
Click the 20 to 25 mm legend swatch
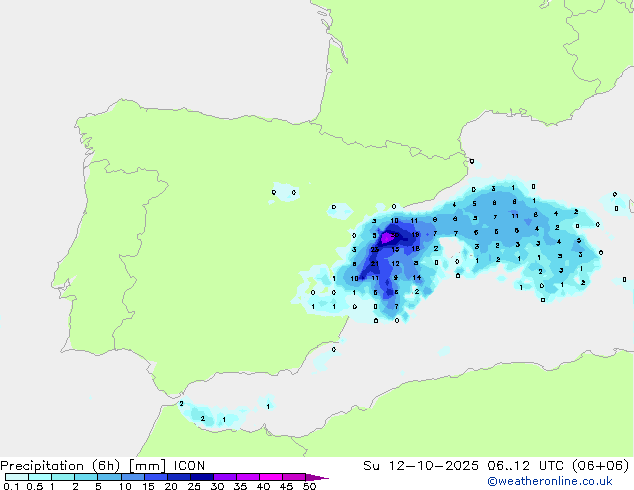click(x=178, y=477)
